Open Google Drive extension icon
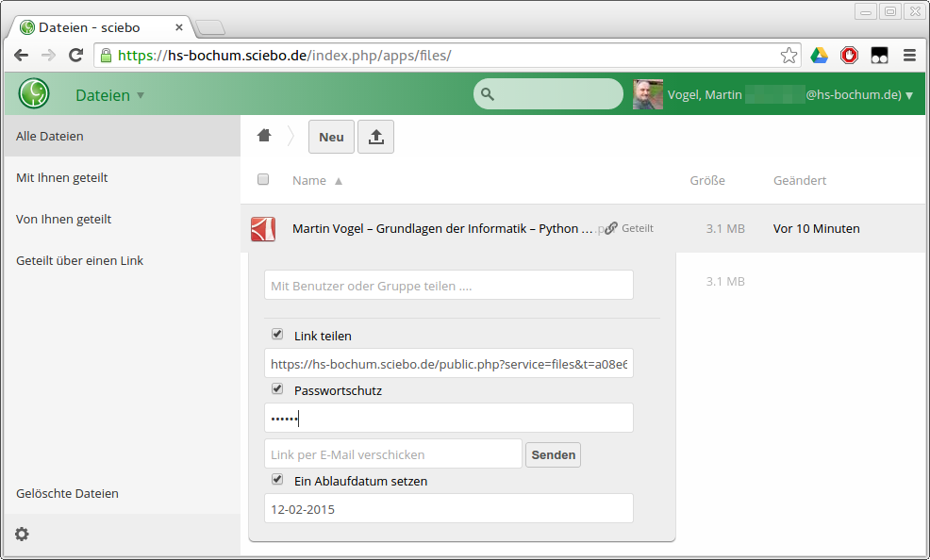The width and height of the screenshot is (930, 560). (819, 56)
